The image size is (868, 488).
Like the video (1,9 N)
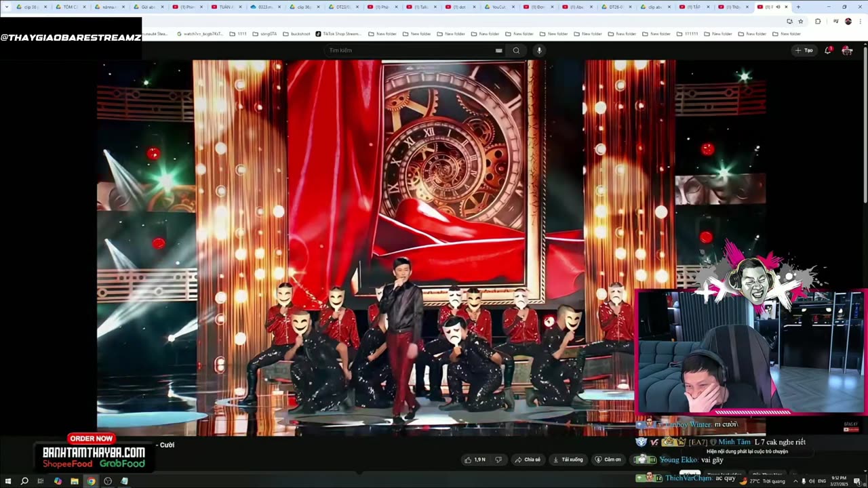click(475, 460)
